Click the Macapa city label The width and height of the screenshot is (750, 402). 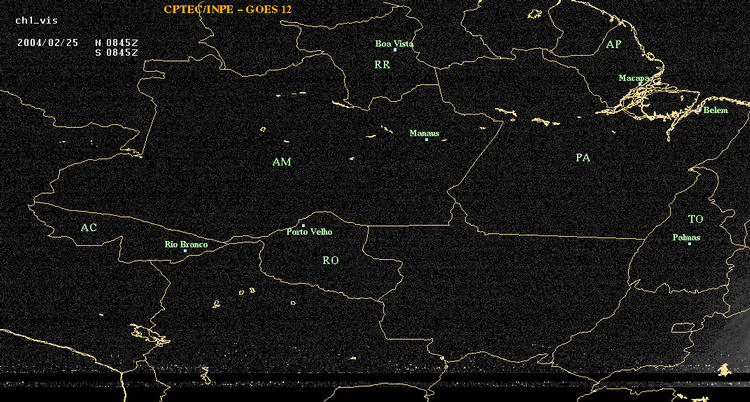click(634, 78)
